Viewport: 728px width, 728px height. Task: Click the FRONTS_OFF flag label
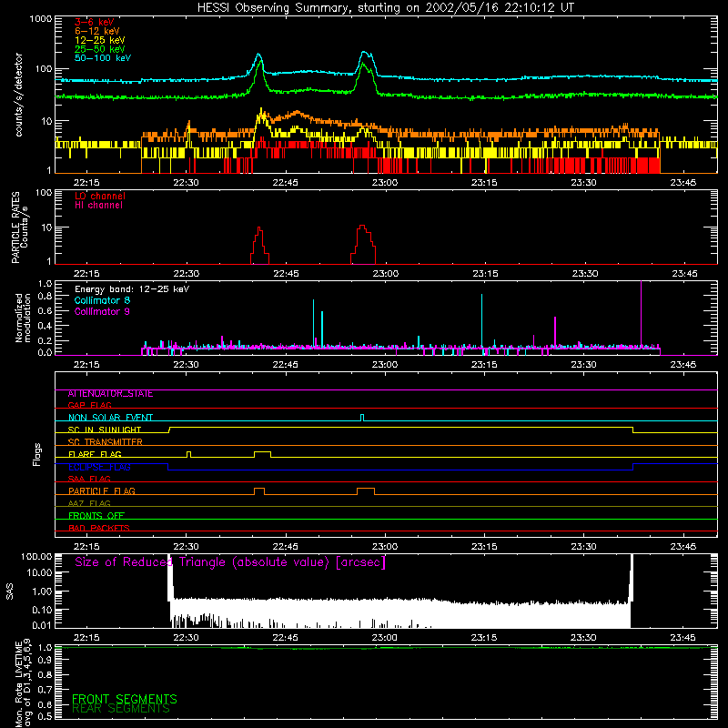pyautogui.click(x=96, y=516)
